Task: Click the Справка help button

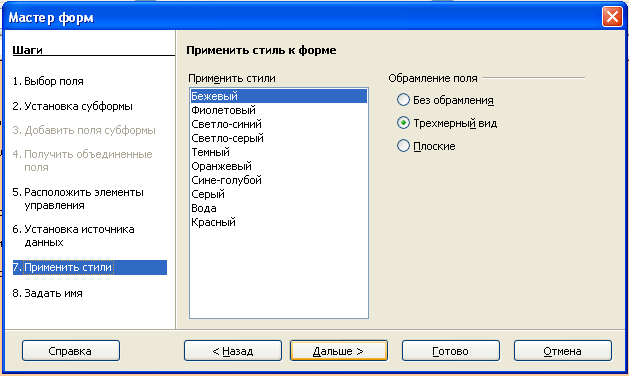Action: pos(71,351)
